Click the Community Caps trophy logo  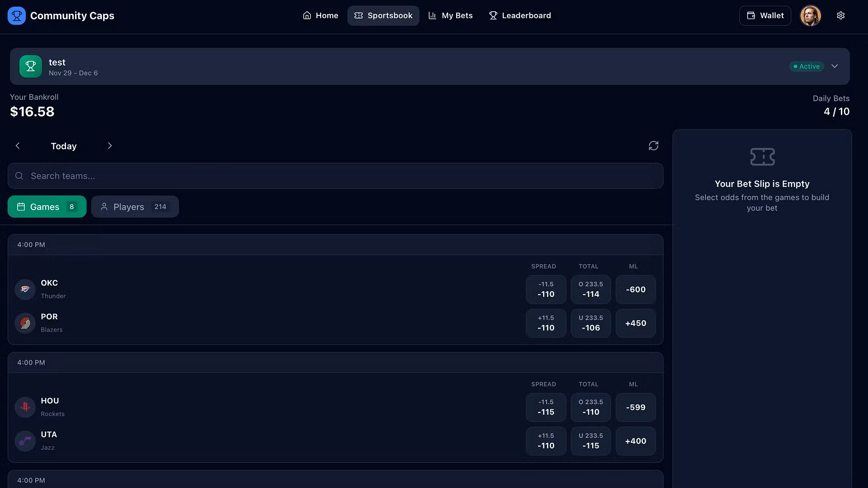point(17,16)
